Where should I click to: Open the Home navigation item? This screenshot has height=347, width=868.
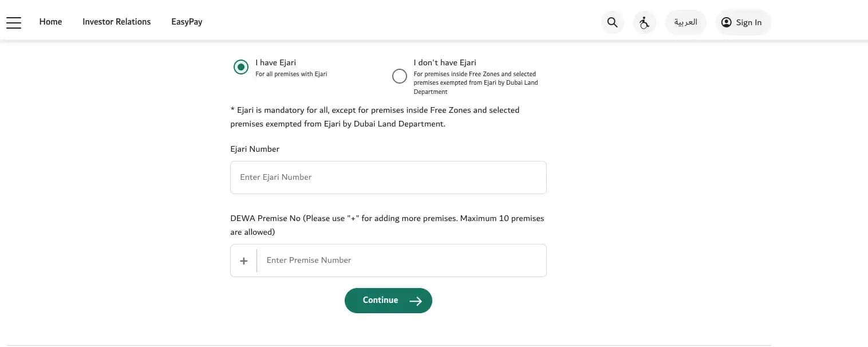(x=50, y=22)
